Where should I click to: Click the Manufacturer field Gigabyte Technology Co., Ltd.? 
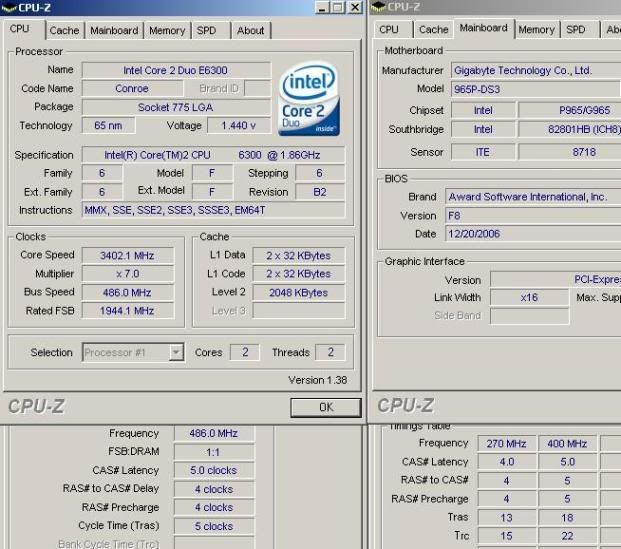[536, 71]
